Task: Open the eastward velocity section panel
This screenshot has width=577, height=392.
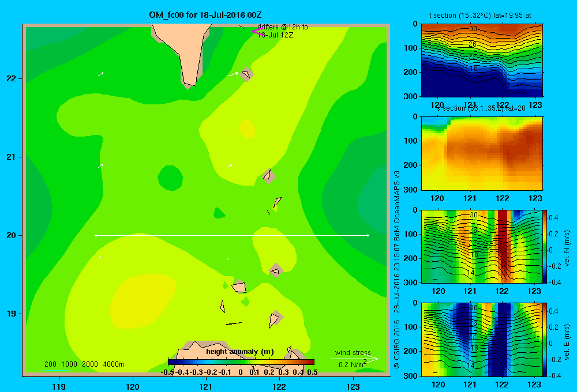Action: point(482,340)
